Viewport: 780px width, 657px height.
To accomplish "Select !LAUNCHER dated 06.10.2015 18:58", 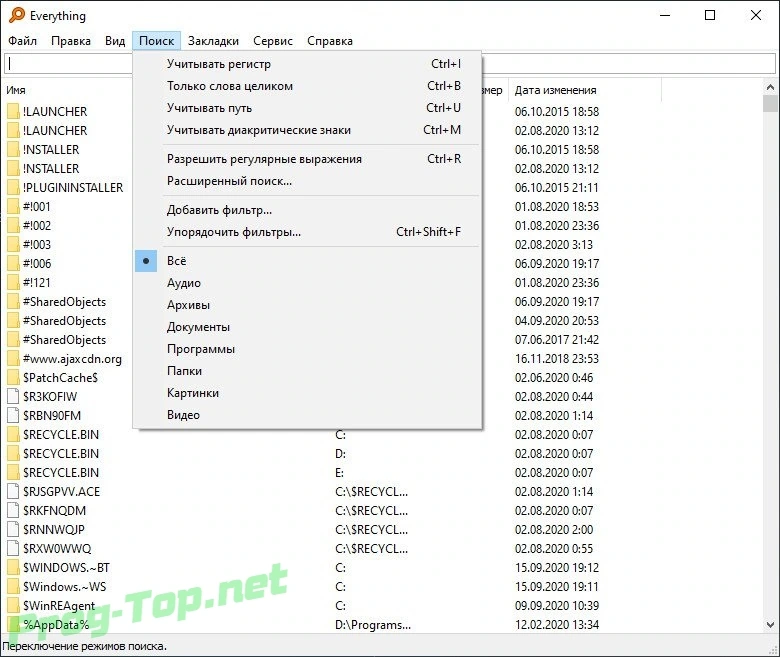I will coord(383,111).
